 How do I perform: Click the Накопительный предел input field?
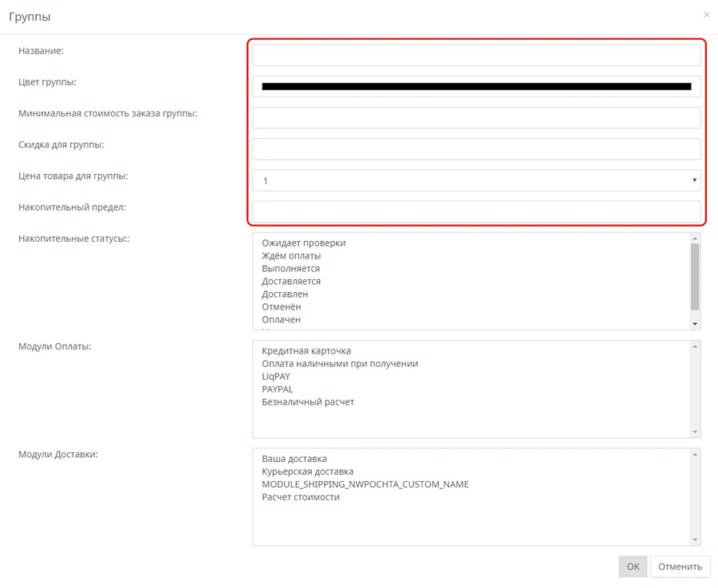coord(476,211)
